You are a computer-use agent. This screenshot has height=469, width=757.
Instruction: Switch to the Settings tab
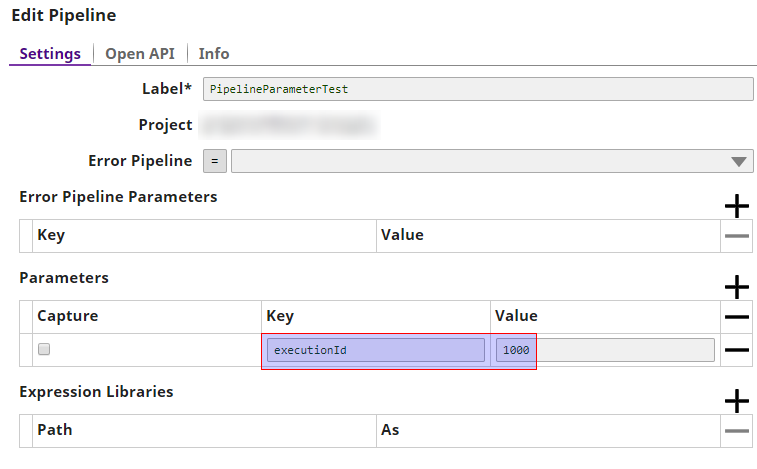coord(50,54)
